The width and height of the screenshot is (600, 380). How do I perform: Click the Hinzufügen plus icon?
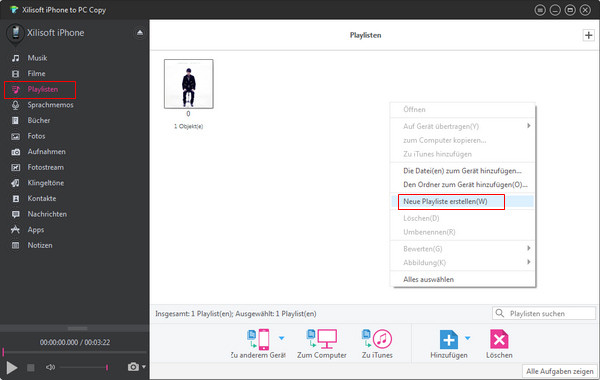click(449, 339)
